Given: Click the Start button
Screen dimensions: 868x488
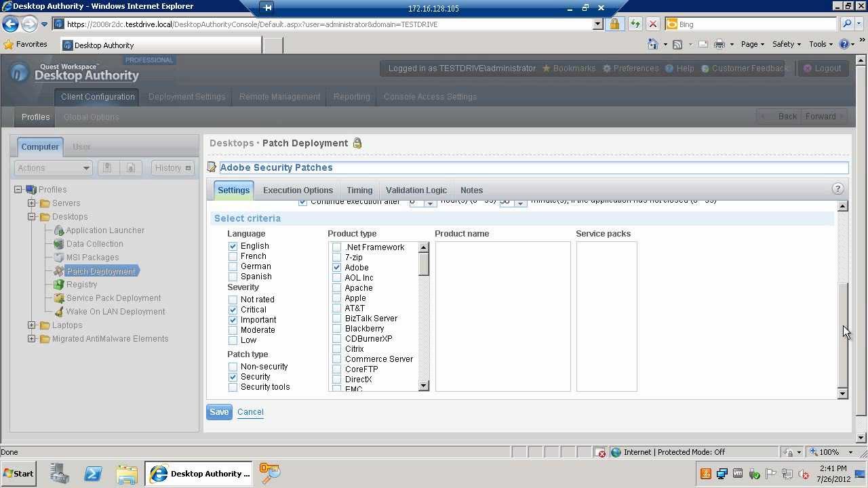Looking at the screenshot, I should coord(18,473).
